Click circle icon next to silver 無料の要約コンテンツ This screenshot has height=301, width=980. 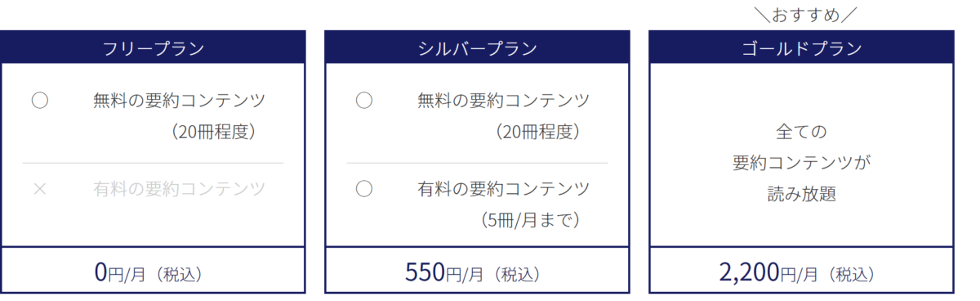click(364, 101)
